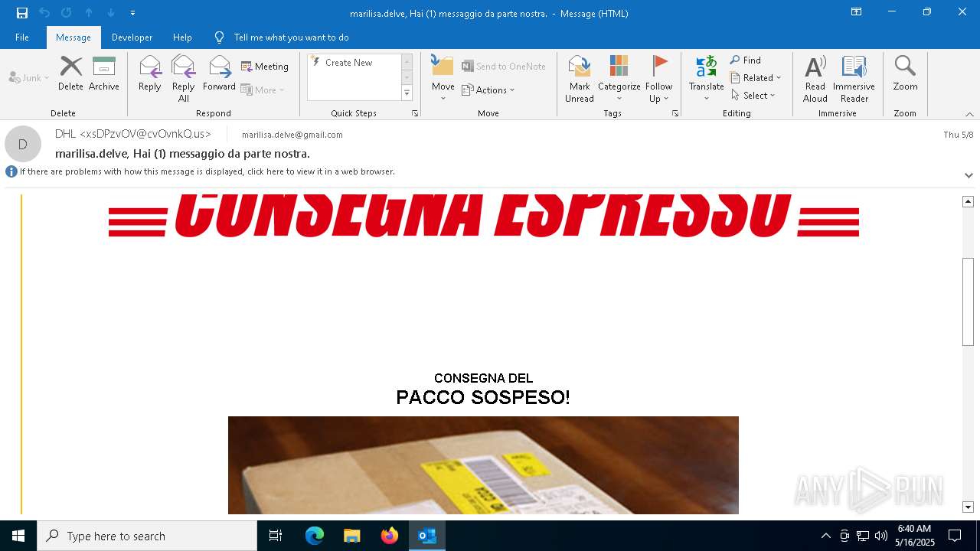Click the DHL sender address

point(133,134)
